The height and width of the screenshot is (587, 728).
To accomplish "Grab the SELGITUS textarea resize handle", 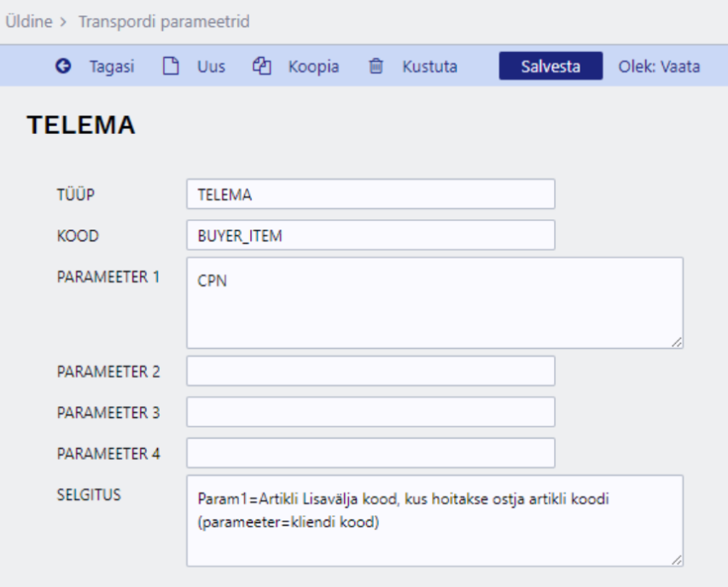I will pos(677,560).
